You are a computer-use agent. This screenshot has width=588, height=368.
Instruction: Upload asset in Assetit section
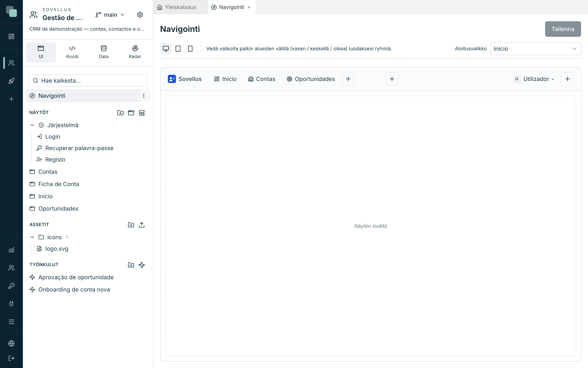pos(142,225)
